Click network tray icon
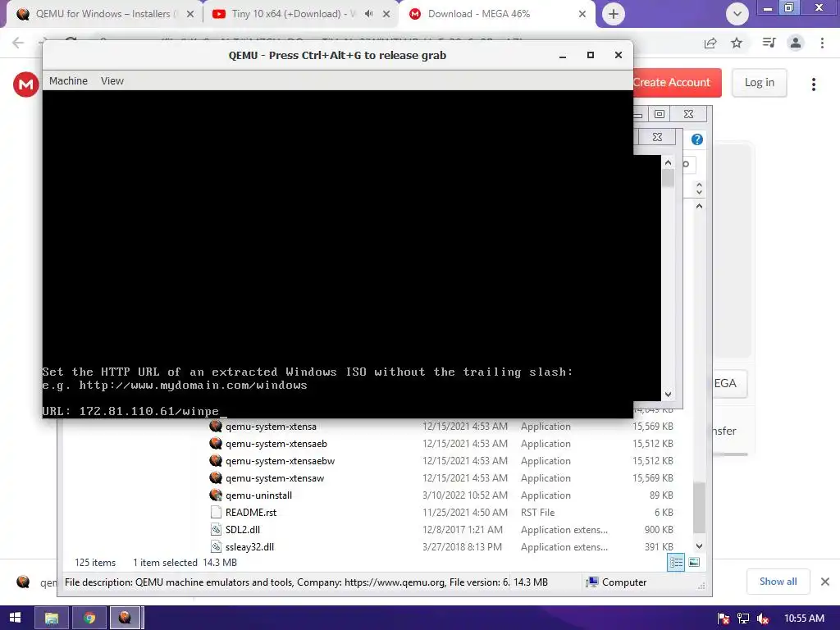The image size is (840, 630). click(743, 619)
